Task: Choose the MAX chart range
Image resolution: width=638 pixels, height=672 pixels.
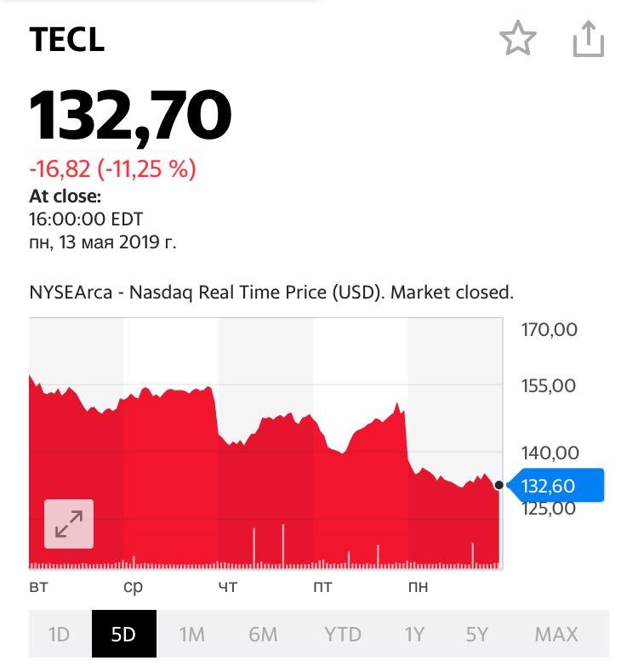Action: [x=556, y=634]
